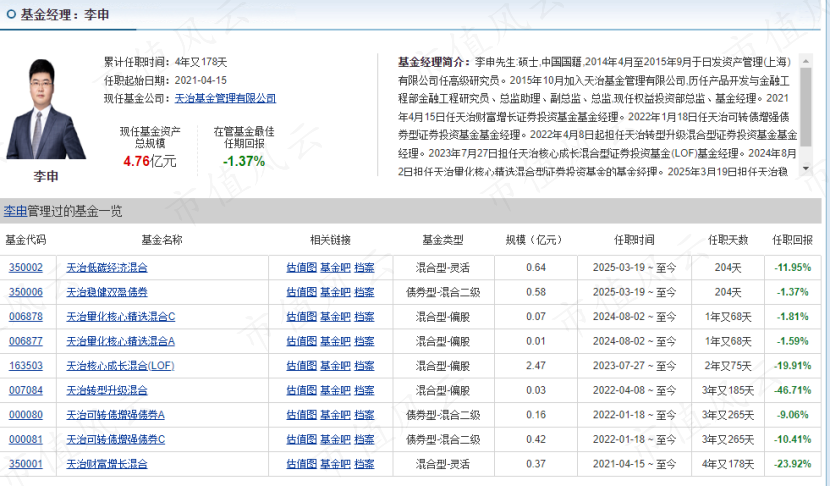Click the 任职回报 column header

coord(792,240)
